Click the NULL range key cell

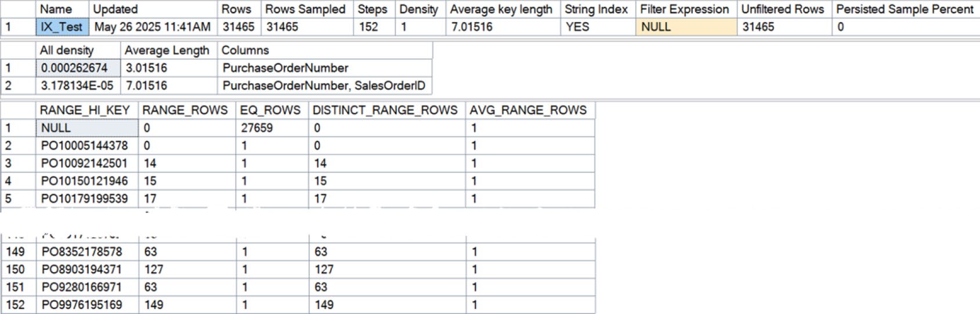tap(87, 128)
